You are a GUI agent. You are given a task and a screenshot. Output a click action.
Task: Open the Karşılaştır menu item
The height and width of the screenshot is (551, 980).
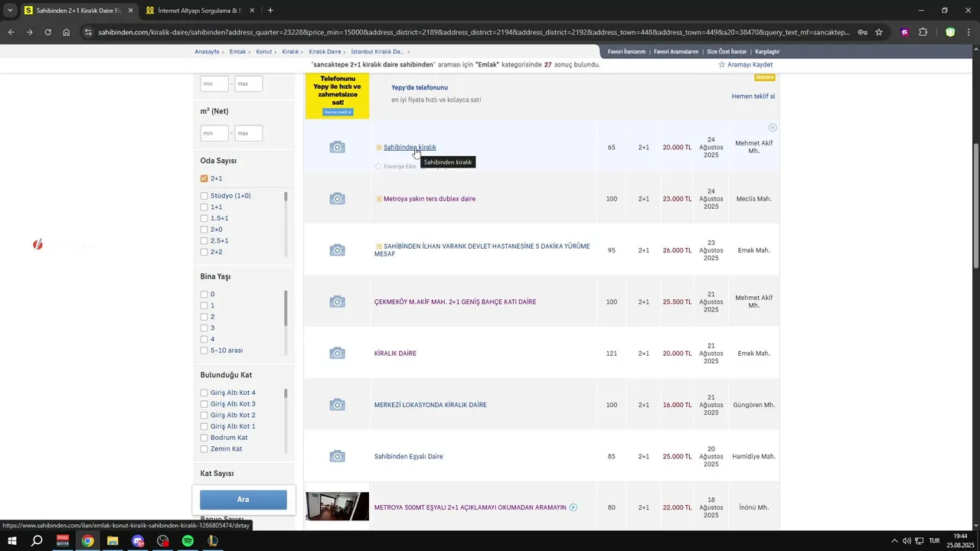(767, 51)
